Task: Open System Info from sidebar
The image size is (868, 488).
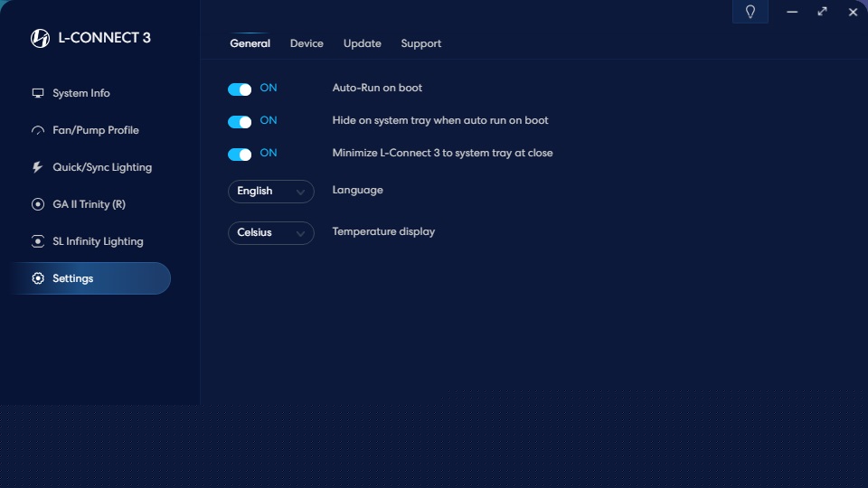Action: pos(71,93)
